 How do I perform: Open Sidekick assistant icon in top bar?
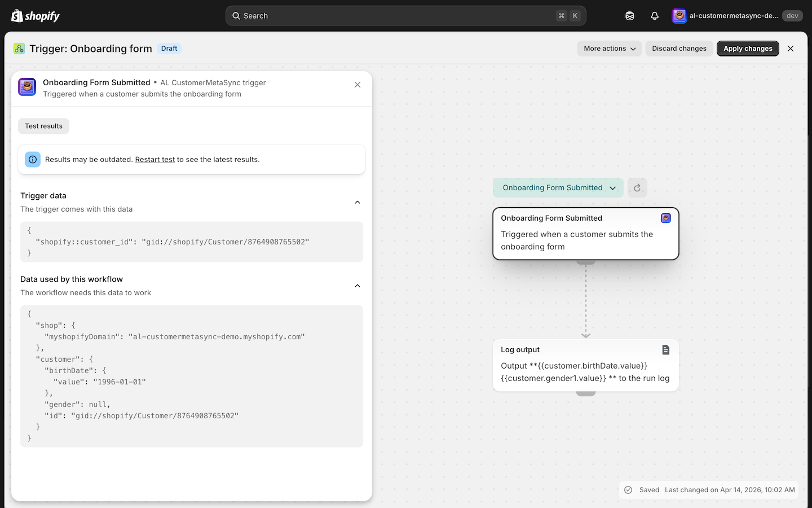630,16
